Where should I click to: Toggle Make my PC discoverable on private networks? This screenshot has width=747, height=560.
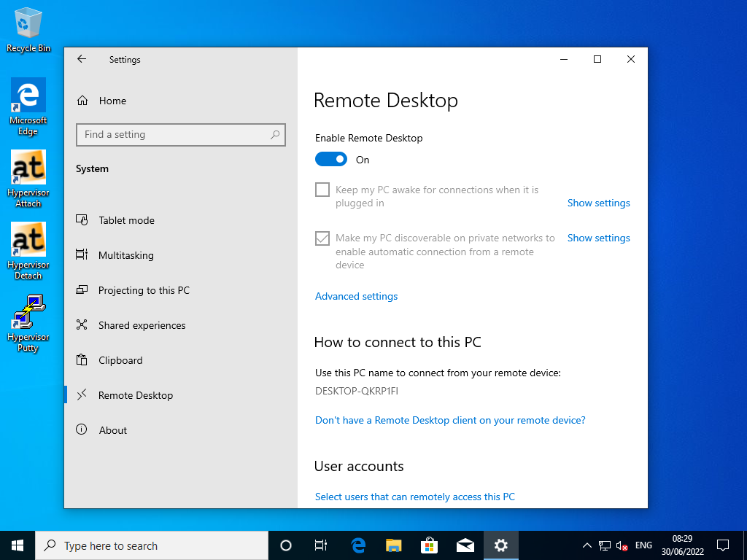coord(322,238)
